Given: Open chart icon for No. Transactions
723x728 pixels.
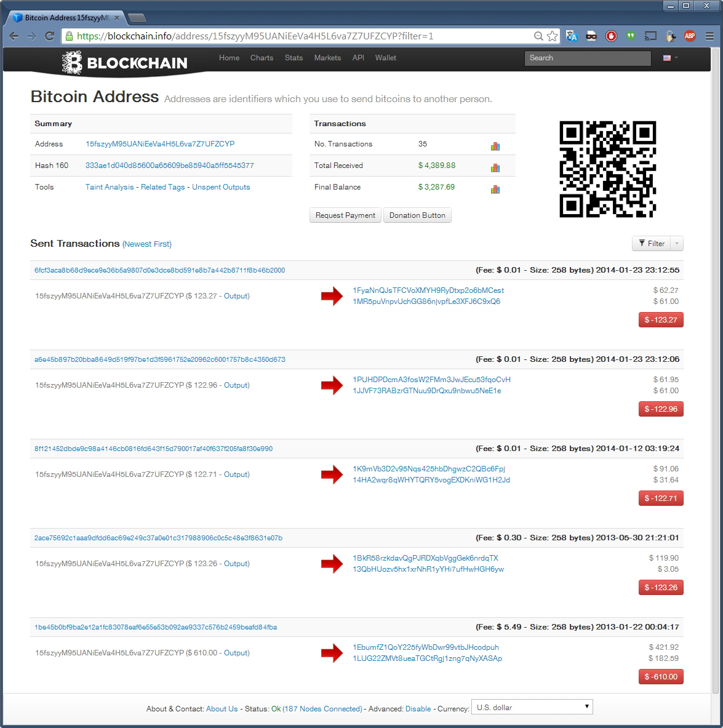Looking at the screenshot, I should [495, 146].
